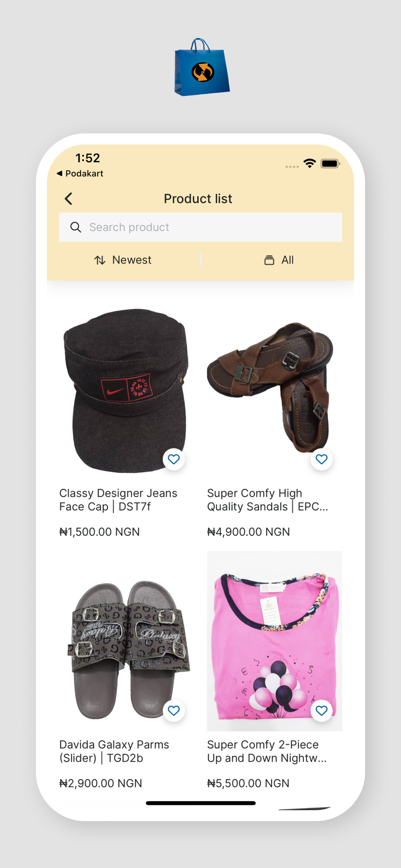Image resolution: width=401 pixels, height=868 pixels.
Task: Open the All category filter
Action: (279, 260)
